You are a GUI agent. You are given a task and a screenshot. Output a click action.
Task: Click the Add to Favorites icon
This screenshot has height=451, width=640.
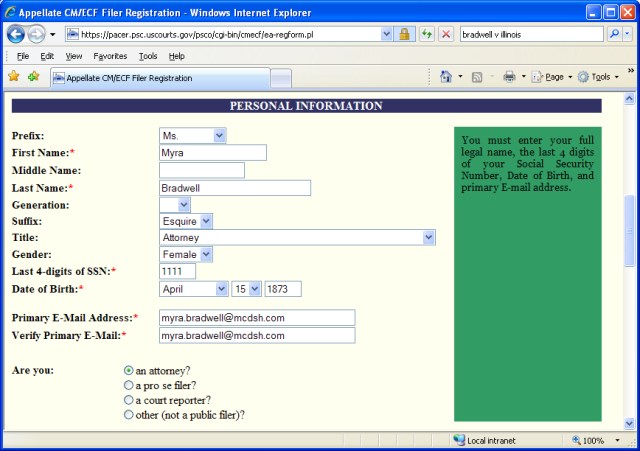tap(33, 76)
